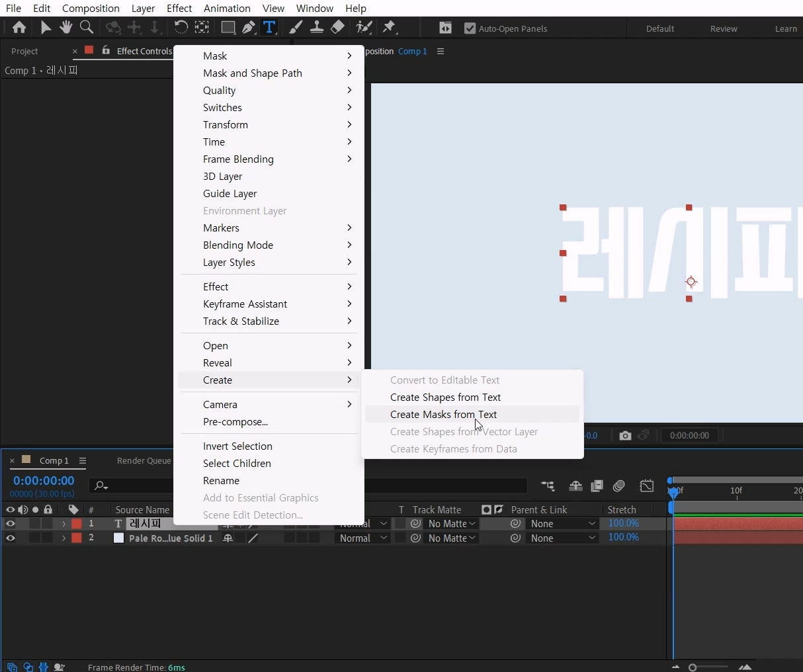
Task: Switch to the Render Queue tab
Action: click(144, 460)
